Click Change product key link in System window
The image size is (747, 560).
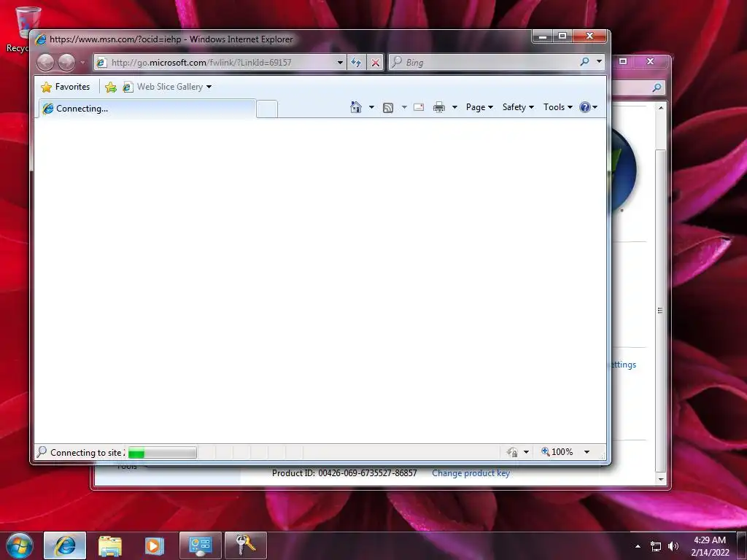(471, 473)
